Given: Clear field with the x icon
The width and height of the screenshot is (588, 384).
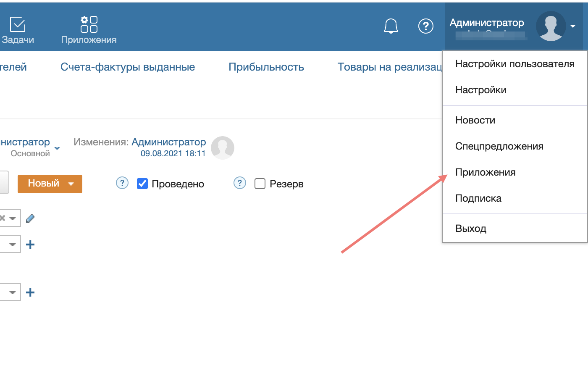Looking at the screenshot, I should 3,218.
